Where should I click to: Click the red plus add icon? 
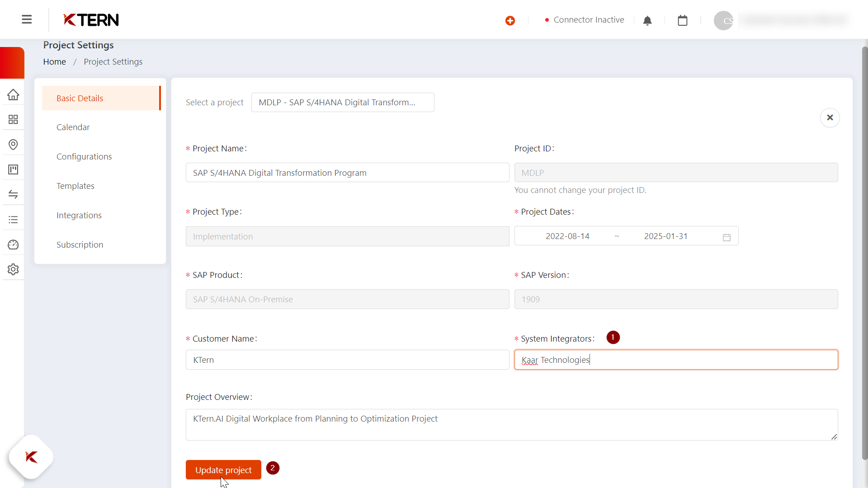point(510,20)
